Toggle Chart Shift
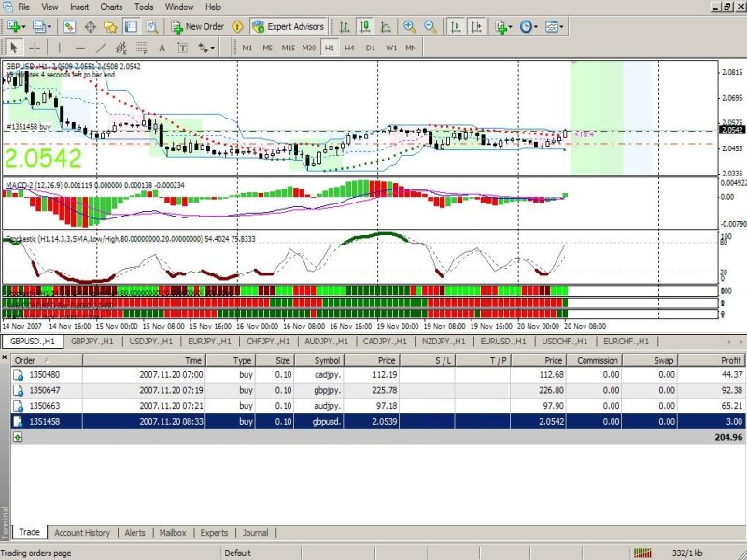 [x=476, y=27]
